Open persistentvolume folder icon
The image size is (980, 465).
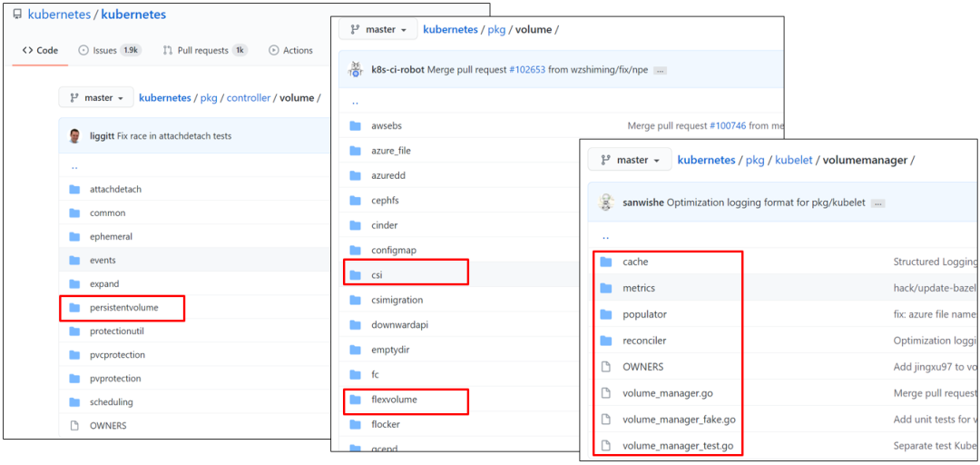click(75, 307)
